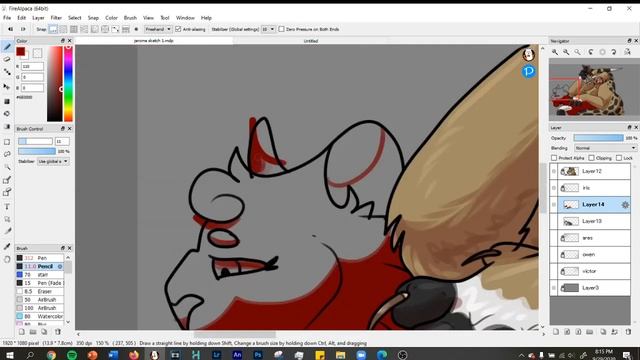Enable Zero Pressure on Both Ends
Screen dimensions: 640x360
(x=281, y=29)
